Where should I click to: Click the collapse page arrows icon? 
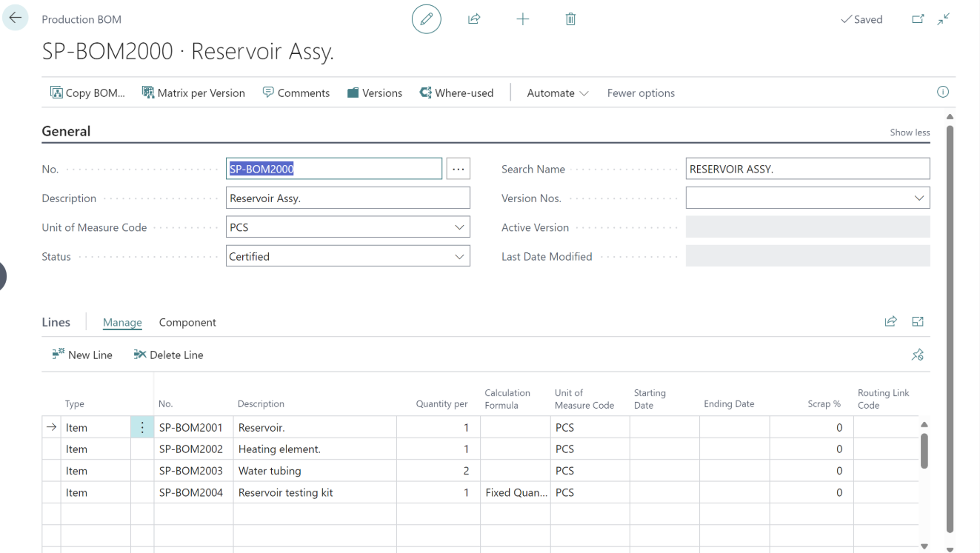[944, 19]
